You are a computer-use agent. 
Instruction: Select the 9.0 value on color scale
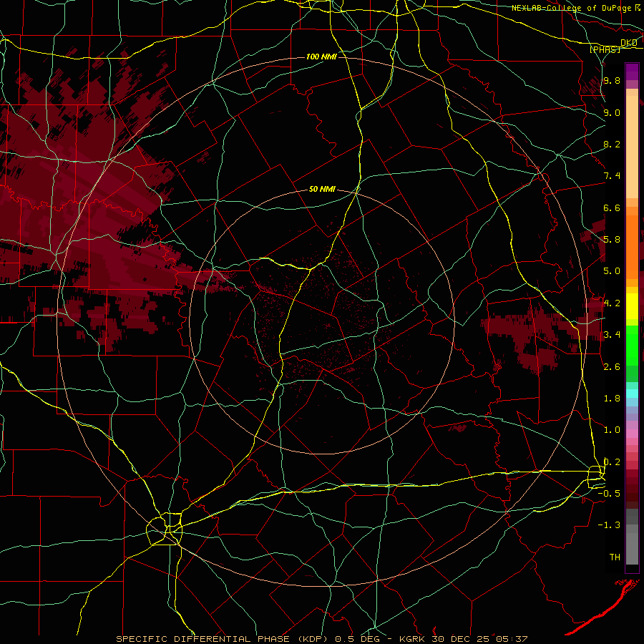612,112
